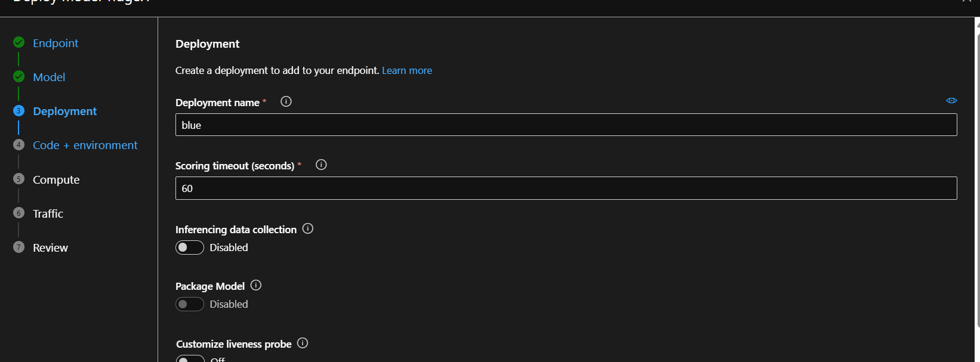Click info icon for Inferencing data collection

coord(308,228)
